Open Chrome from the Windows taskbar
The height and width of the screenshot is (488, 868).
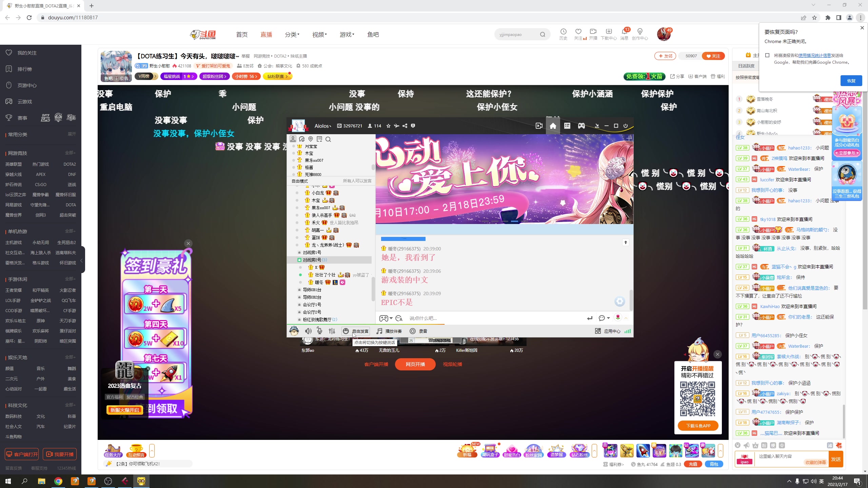pos(58,481)
